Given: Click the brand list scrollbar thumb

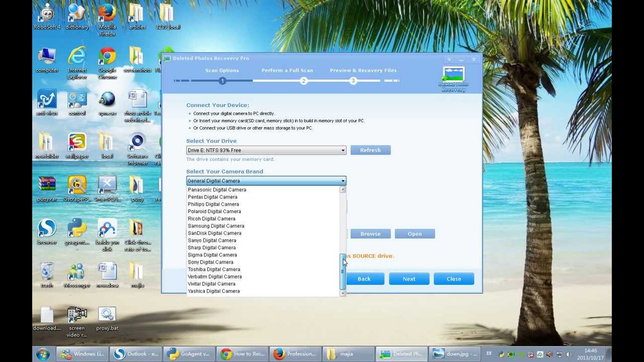Looking at the screenshot, I should click(343, 271).
